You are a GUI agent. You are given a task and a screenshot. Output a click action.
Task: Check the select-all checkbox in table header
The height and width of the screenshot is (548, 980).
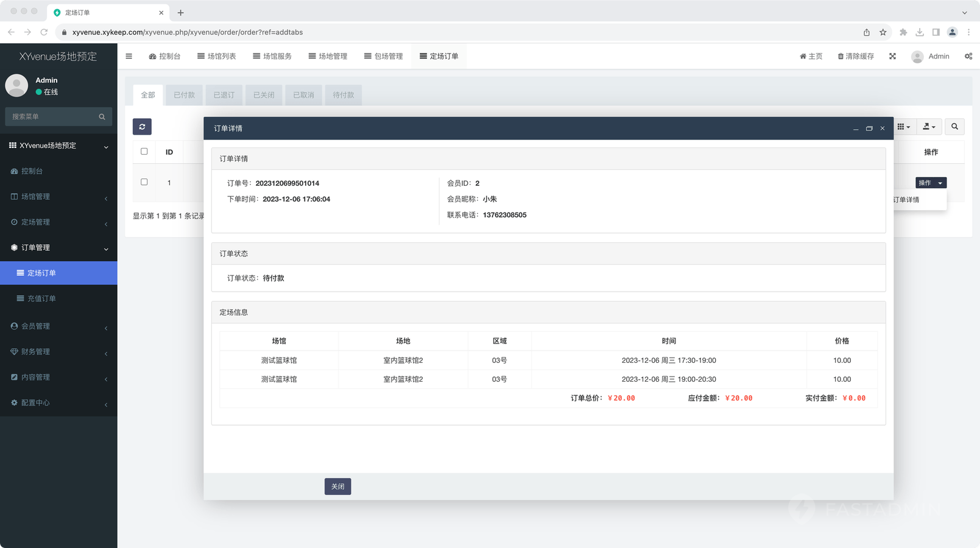[x=144, y=152]
